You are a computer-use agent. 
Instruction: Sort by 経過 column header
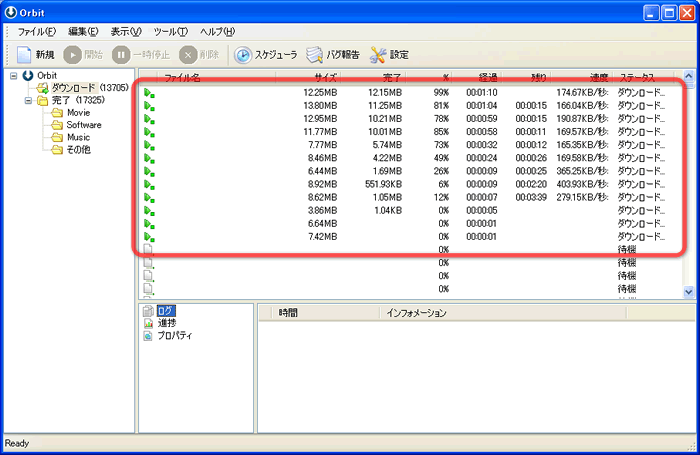tap(477, 78)
